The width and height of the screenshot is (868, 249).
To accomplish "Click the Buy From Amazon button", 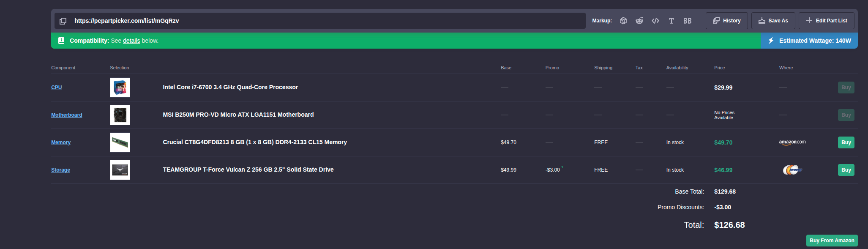I will tap(832, 241).
